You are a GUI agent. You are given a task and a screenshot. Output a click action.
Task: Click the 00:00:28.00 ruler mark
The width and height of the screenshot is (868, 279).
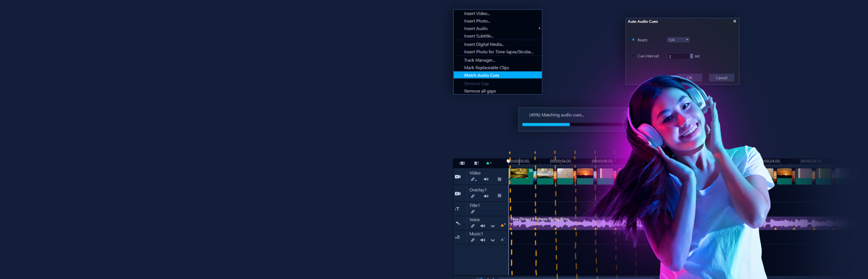[x=811, y=161]
